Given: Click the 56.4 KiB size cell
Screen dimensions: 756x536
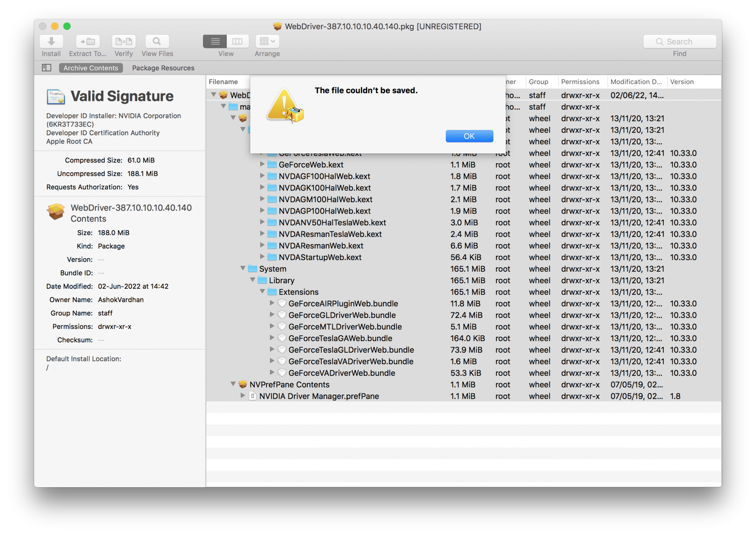Looking at the screenshot, I should (466, 257).
